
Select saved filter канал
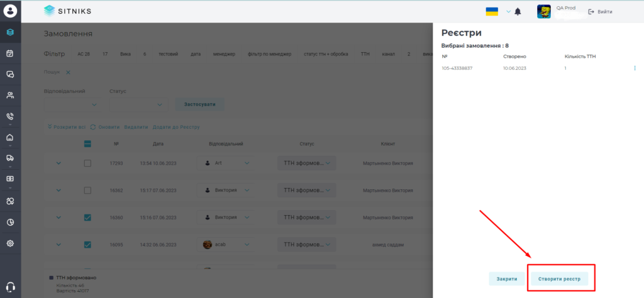[388, 54]
